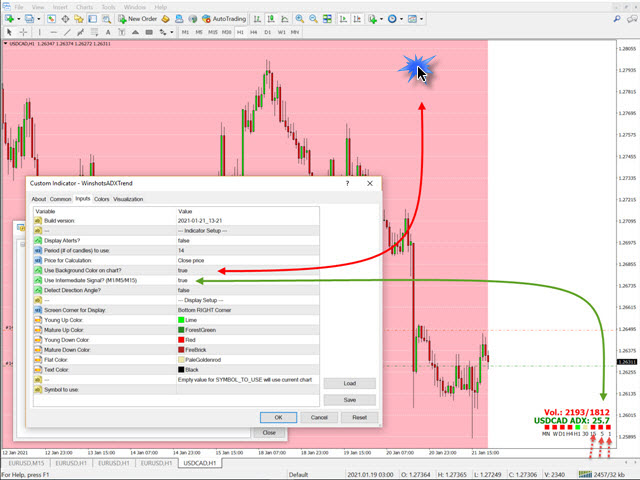The height and width of the screenshot is (480, 640).
Task: Expand the Periods clock dropdown arrow
Action: point(401,19)
